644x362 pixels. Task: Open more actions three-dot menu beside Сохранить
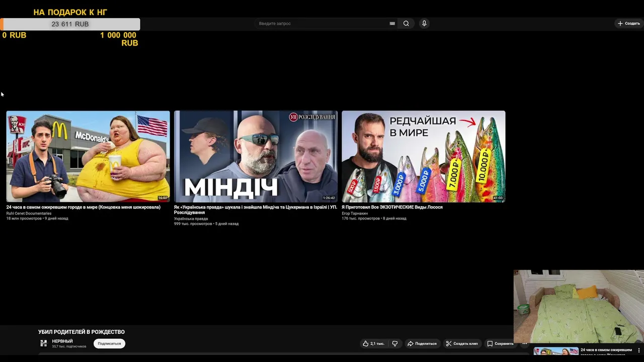[x=524, y=344]
